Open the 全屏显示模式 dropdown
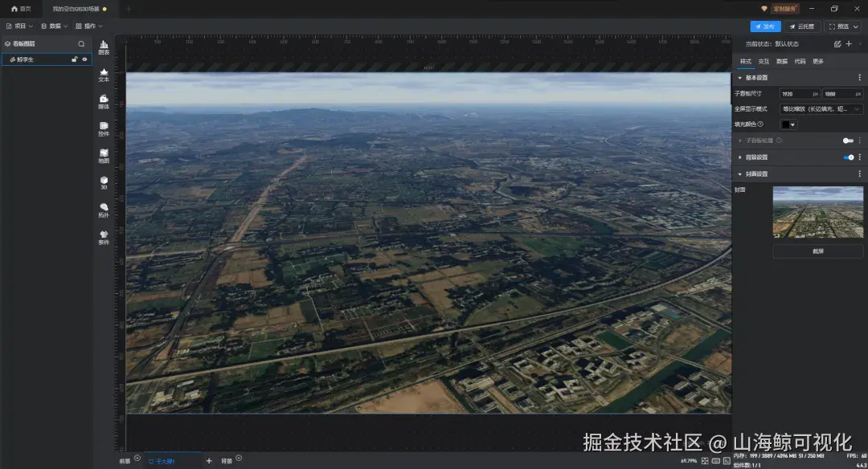This screenshot has height=469, width=868. pos(821,109)
